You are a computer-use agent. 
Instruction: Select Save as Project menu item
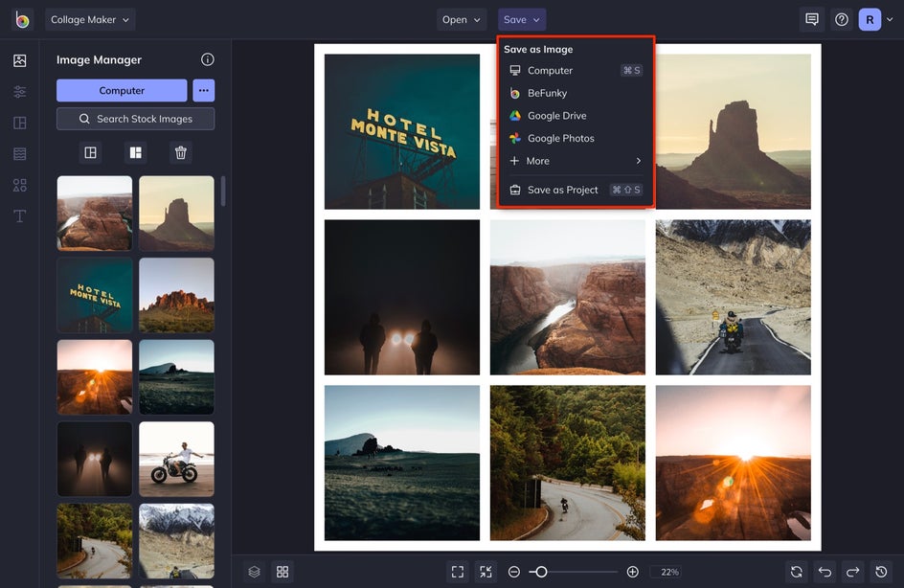click(562, 190)
